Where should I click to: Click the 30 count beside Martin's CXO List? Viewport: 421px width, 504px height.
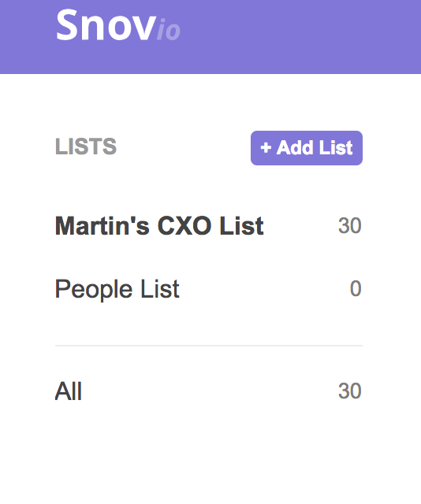coord(349,226)
